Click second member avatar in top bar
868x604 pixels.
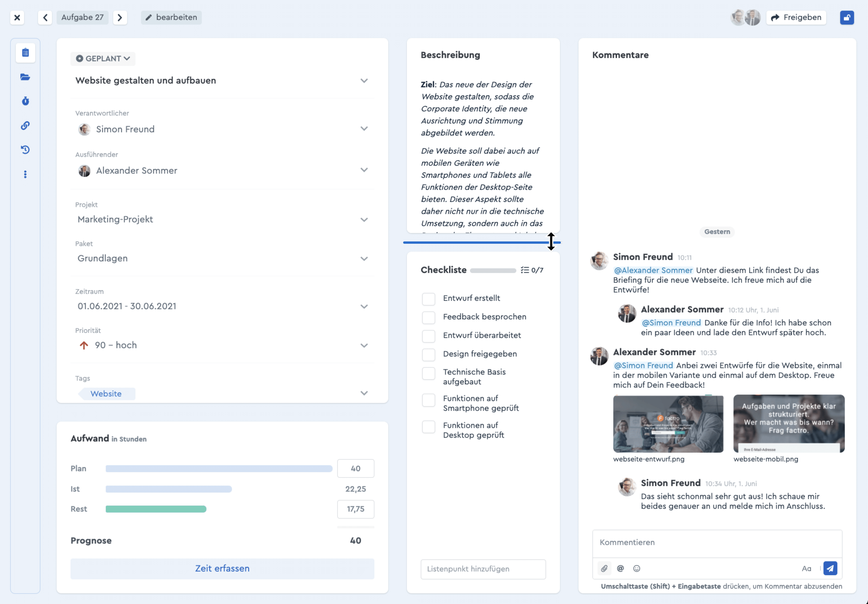(753, 17)
